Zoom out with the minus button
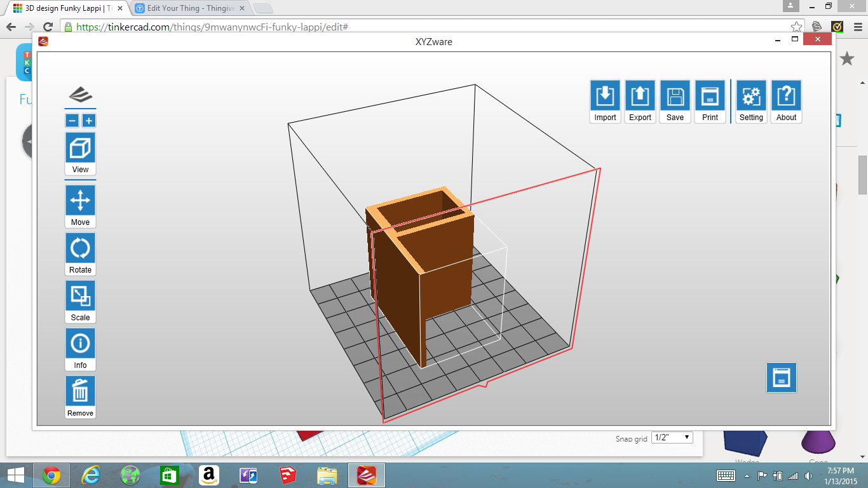 click(72, 121)
